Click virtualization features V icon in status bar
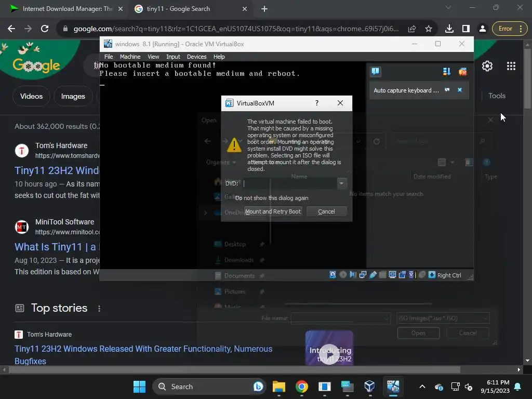532x399 pixels. pyautogui.click(x=412, y=275)
